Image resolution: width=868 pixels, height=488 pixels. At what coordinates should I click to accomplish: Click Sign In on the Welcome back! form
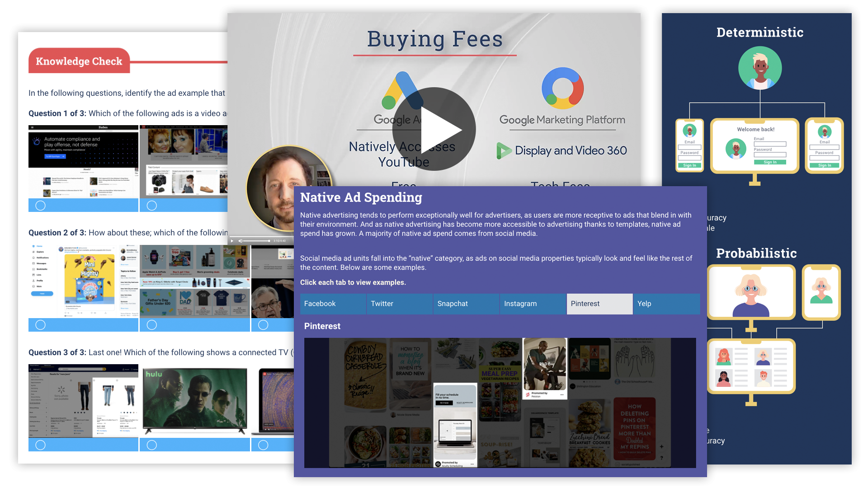pos(770,162)
